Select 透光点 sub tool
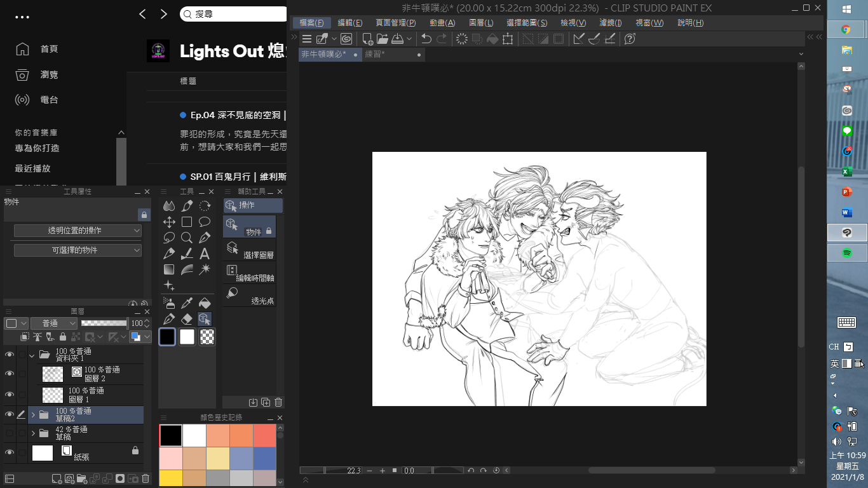868x488 pixels. pos(250,295)
